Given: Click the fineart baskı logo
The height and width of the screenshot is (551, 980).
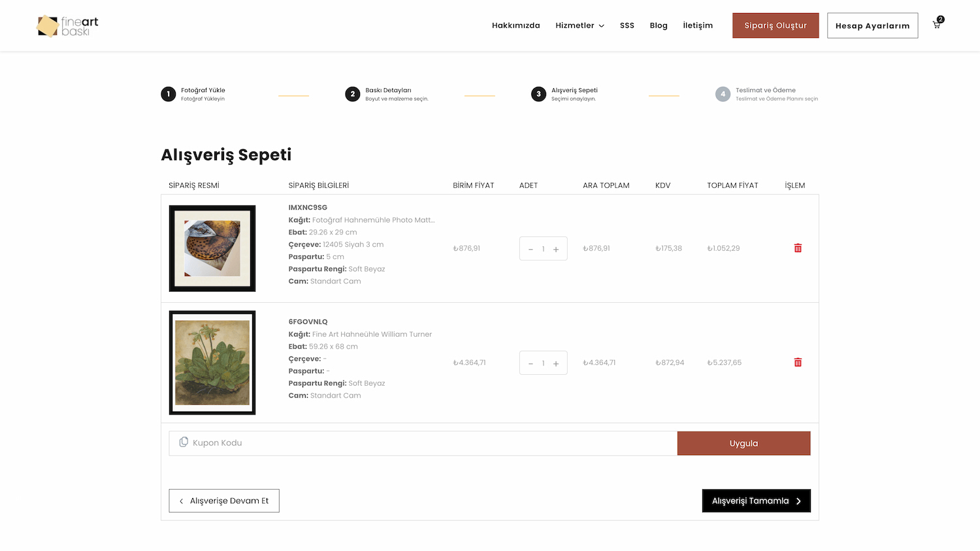Looking at the screenshot, I should (68, 26).
